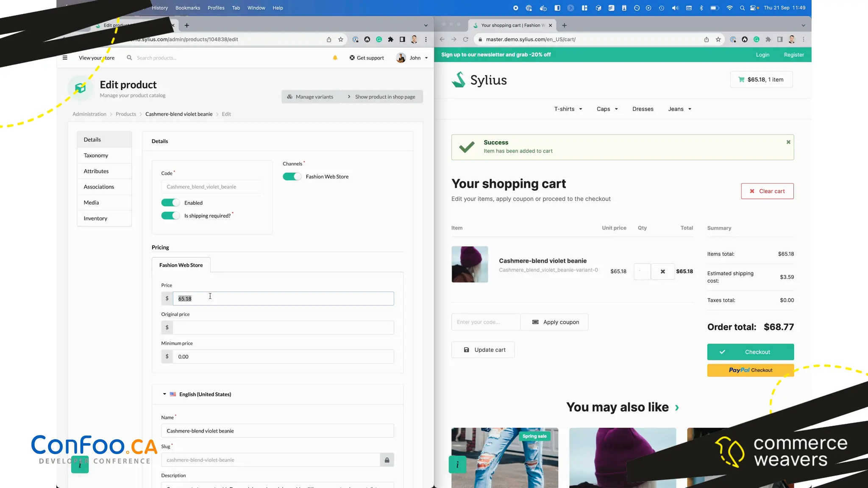
Task: Click the search magnifier in admin bar
Action: click(x=129, y=58)
